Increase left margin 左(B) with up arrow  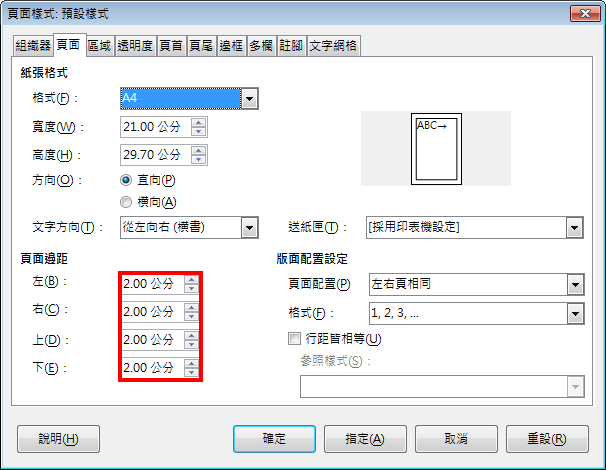(191, 279)
